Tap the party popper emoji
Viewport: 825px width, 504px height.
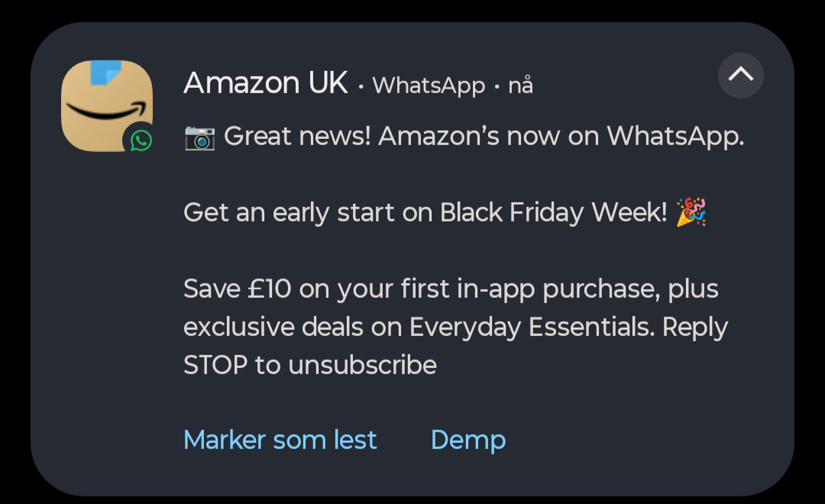pyautogui.click(x=691, y=212)
